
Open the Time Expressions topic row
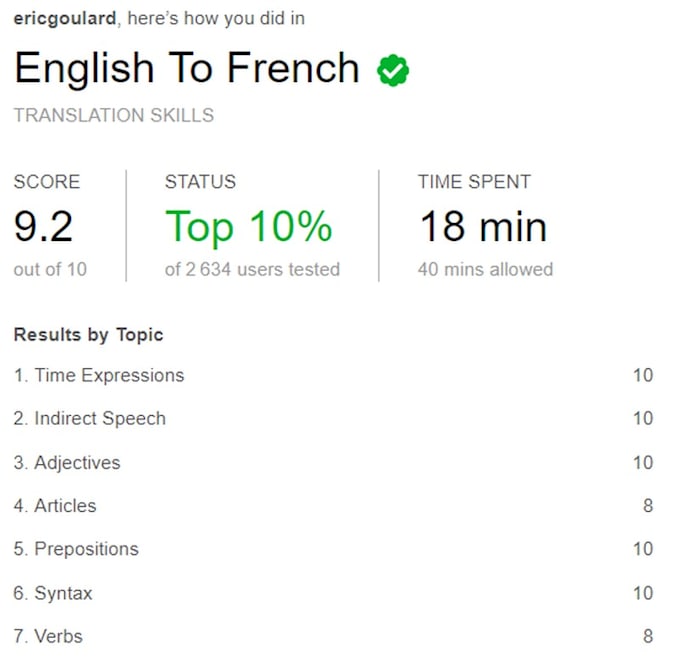(x=333, y=375)
